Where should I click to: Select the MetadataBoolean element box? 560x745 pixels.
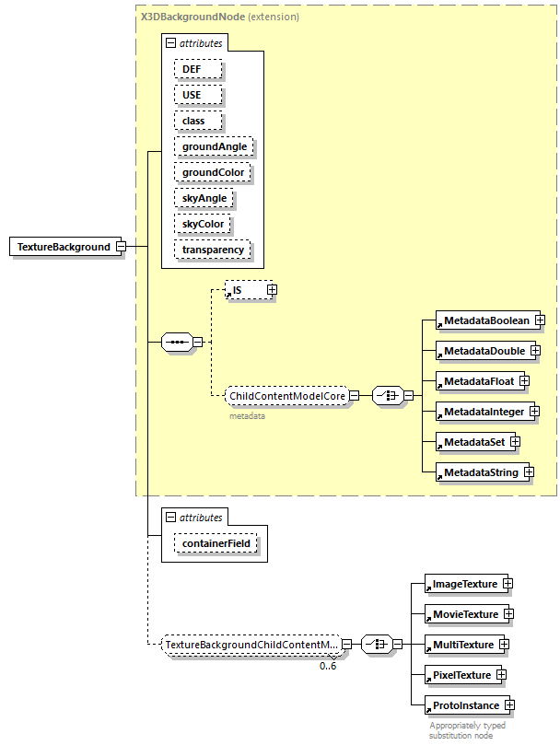[x=486, y=320]
